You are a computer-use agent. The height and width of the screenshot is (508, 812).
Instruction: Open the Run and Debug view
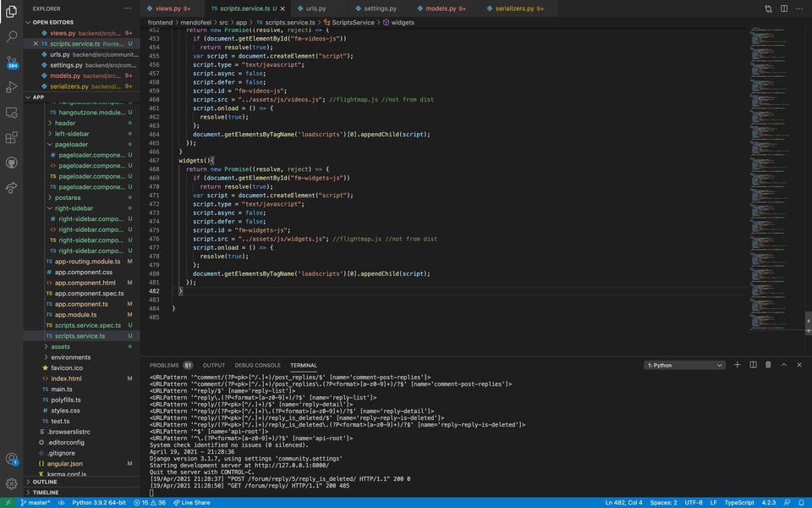(x=11, y=87)
